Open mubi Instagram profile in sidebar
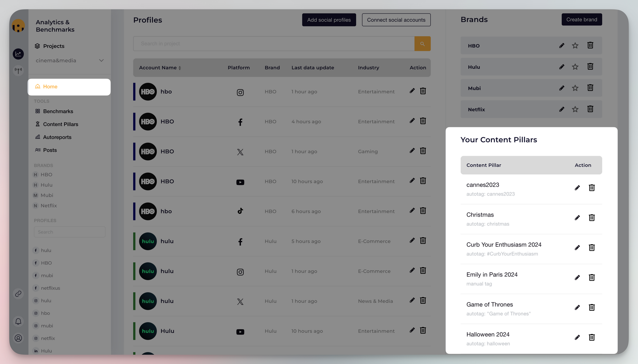 [47, 326]
